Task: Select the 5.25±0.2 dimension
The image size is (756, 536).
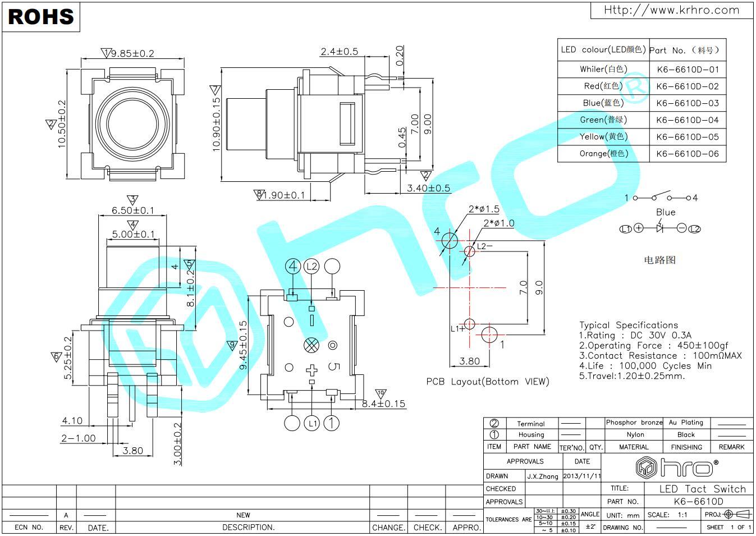Action: click(x=68, y=358)
